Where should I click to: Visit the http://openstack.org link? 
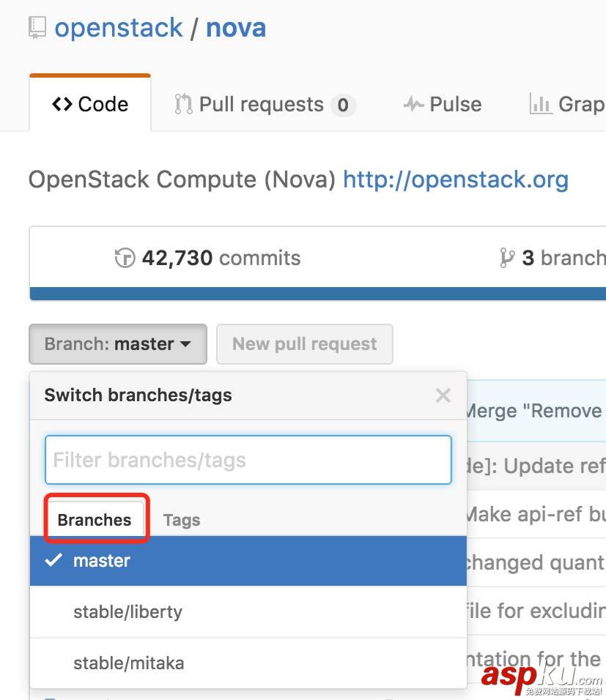point(456,179)
